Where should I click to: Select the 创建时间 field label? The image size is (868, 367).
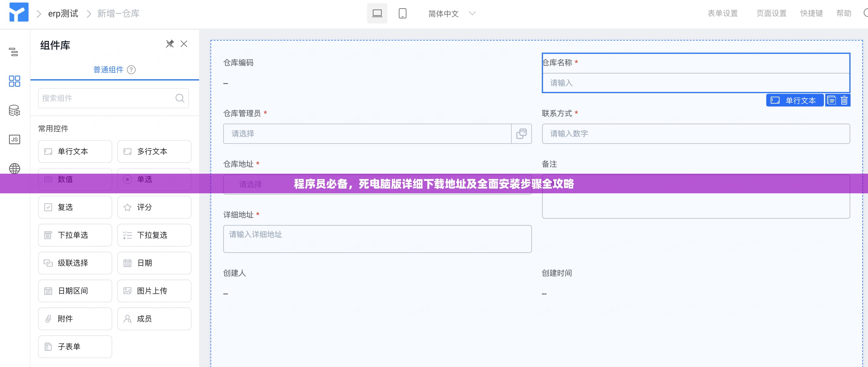tap(557, 273)
